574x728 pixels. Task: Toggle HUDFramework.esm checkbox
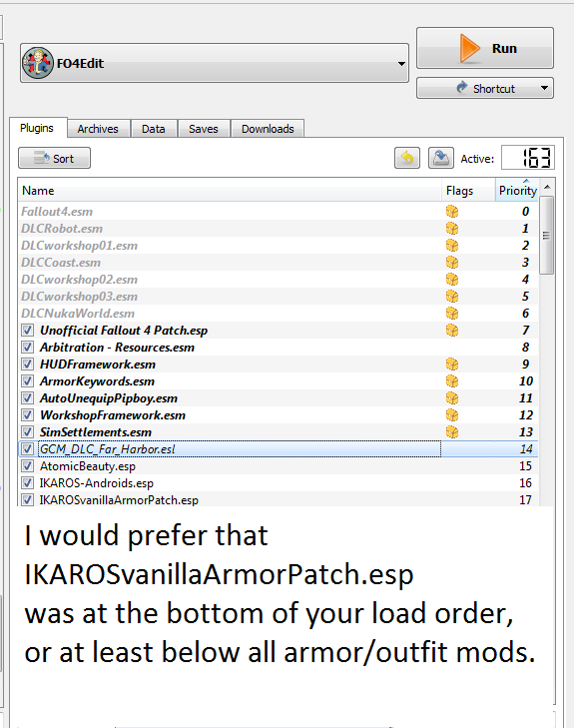(x=27, y=364)
